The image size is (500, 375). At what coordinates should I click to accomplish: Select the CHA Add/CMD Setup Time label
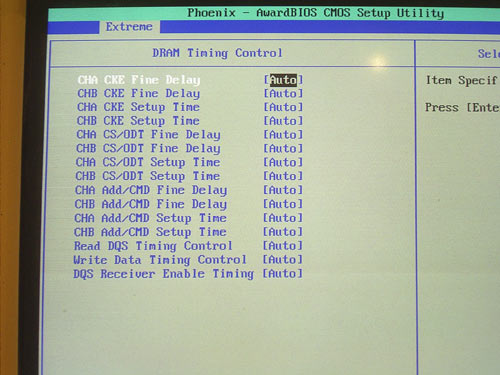tap(150, 218)
